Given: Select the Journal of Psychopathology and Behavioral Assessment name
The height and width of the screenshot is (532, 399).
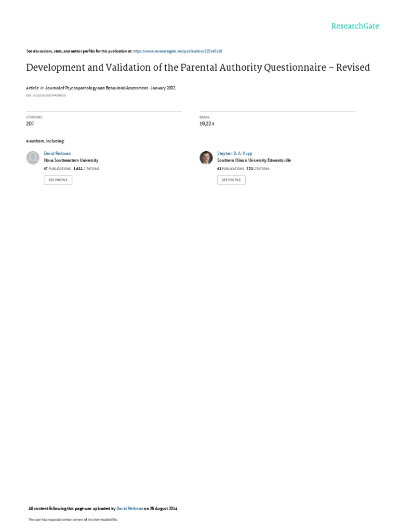Looking at the screenshot, I should [x=97, y=88].
